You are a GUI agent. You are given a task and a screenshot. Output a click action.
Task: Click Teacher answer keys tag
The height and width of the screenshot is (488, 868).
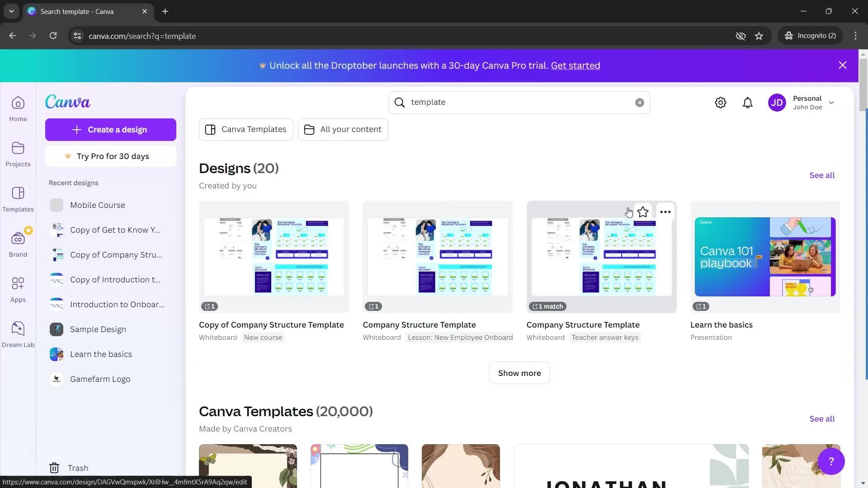coord(605,338)
